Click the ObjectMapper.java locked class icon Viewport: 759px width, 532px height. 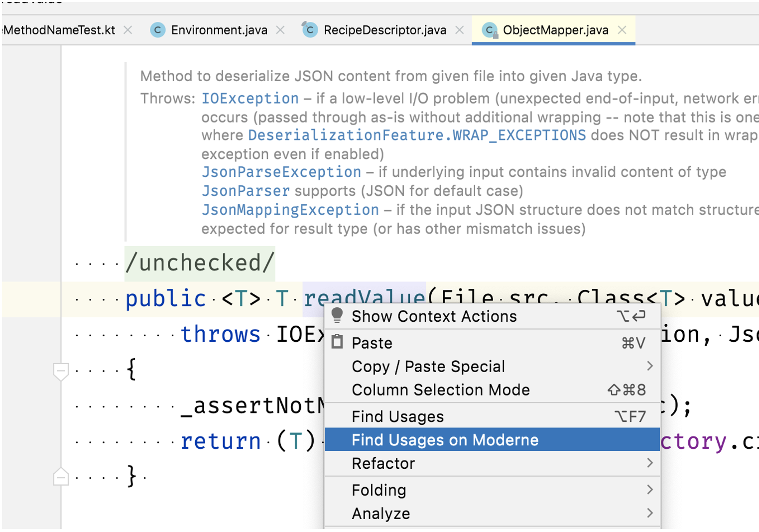(490, 31)
